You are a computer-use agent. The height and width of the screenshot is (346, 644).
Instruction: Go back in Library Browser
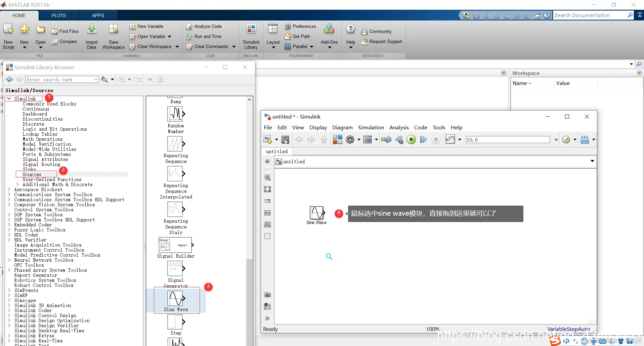[x=9, y=79]
